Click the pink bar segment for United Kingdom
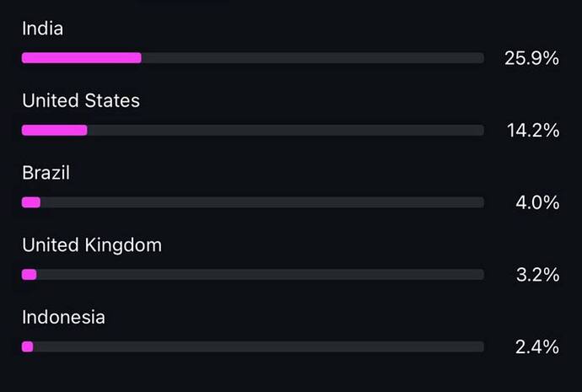 30,274
